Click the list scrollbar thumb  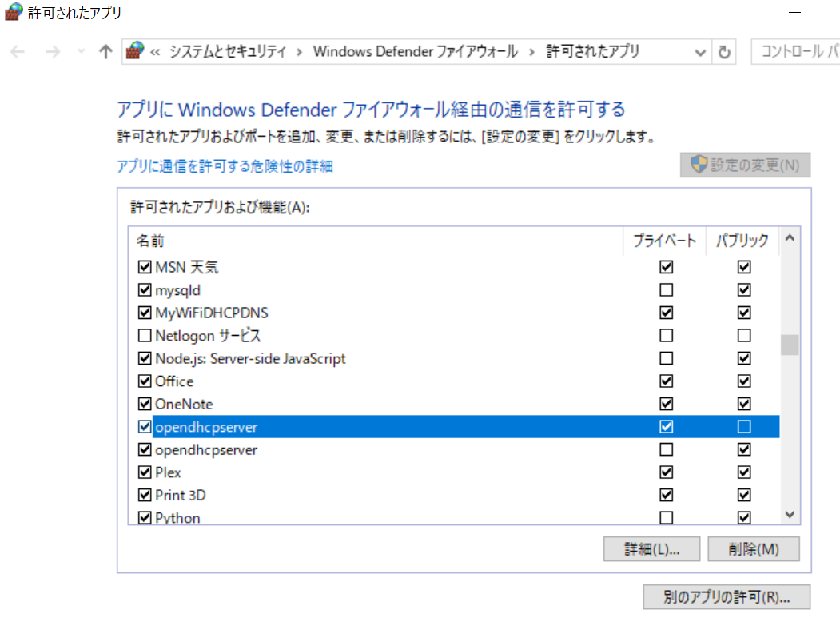790,345
